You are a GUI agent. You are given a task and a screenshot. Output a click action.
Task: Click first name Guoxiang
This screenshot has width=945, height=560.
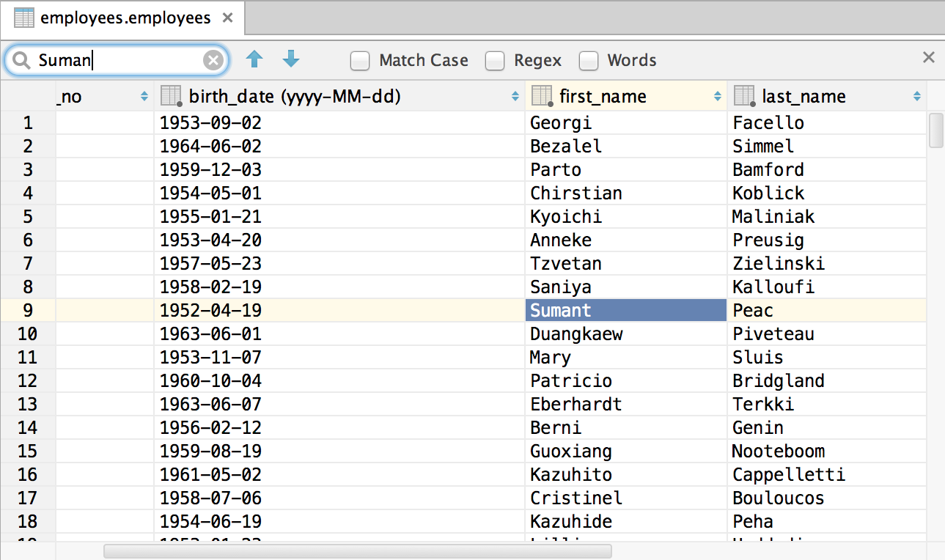point(571,451)
